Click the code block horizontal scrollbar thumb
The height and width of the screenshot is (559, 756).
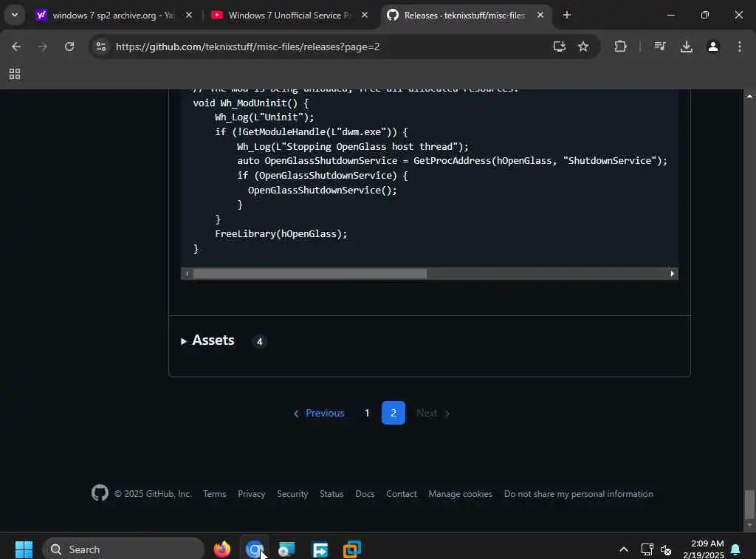tap(309, 274)
